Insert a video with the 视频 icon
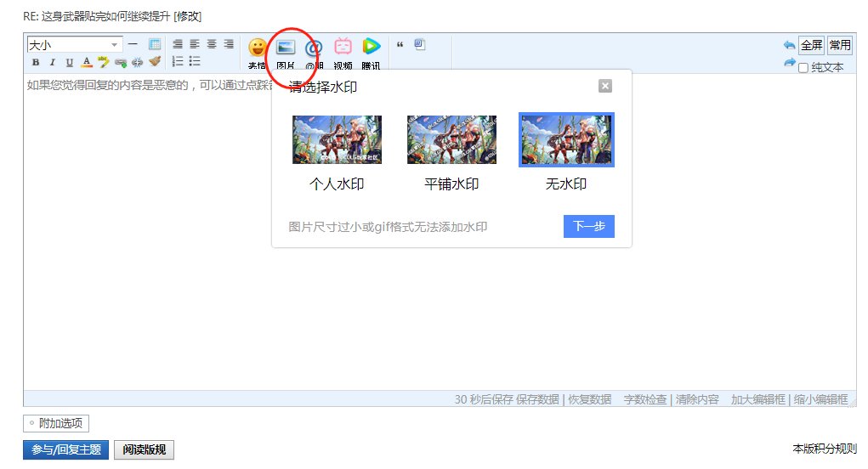This screenshot has height=469, width=868. 343,48
